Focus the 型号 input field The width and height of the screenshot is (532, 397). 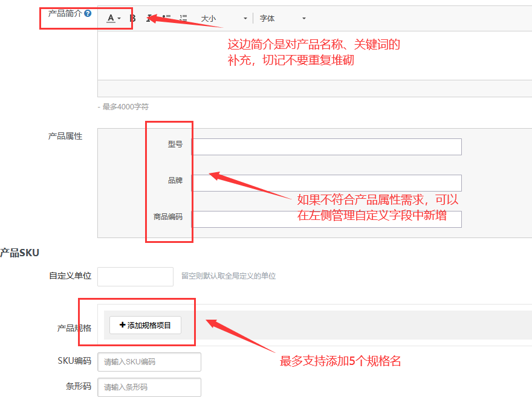pyautogui.click(x=326, y=147)
